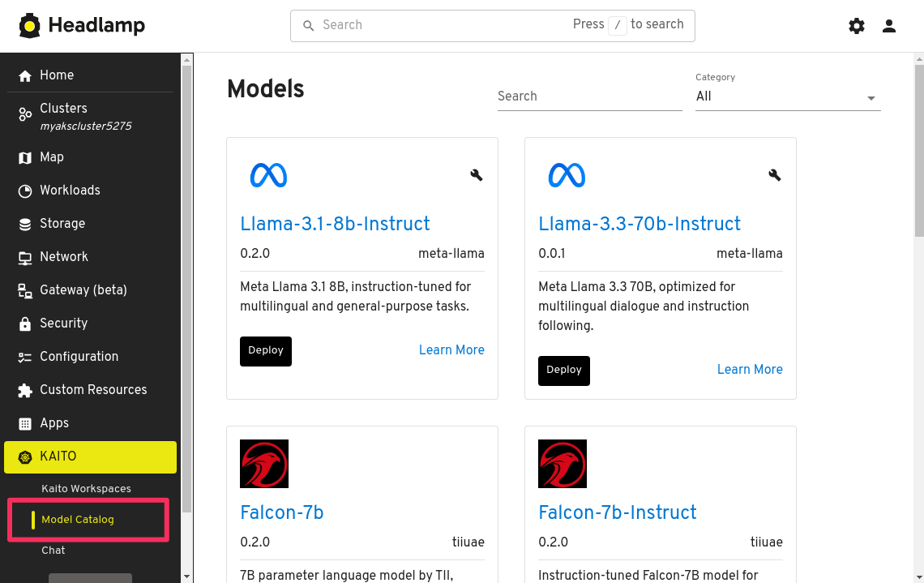The height and width of the screenshot is (583, 924).
Task: Open the Chat sidebar item
Action: pos(53,551)
